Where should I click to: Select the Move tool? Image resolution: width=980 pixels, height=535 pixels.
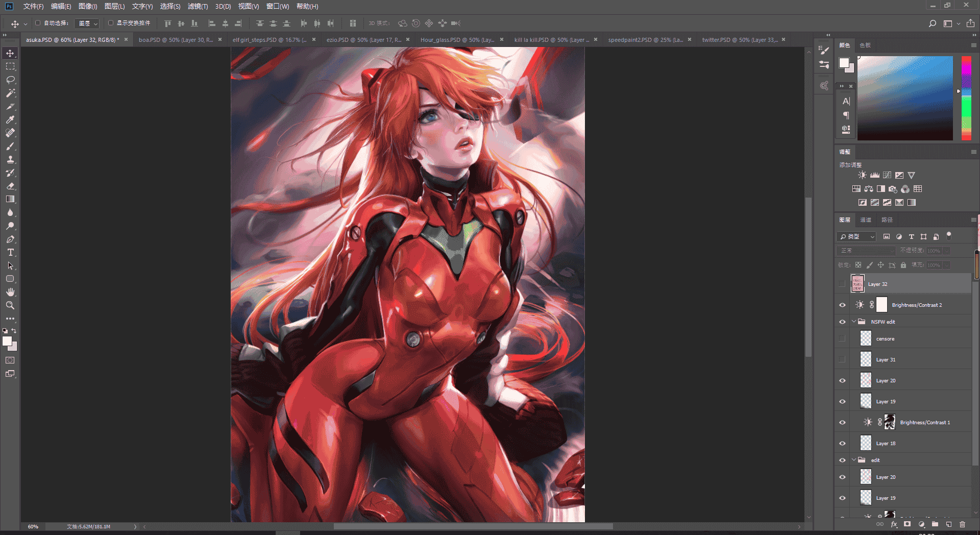pyautogui.click(x=10, y=53)
